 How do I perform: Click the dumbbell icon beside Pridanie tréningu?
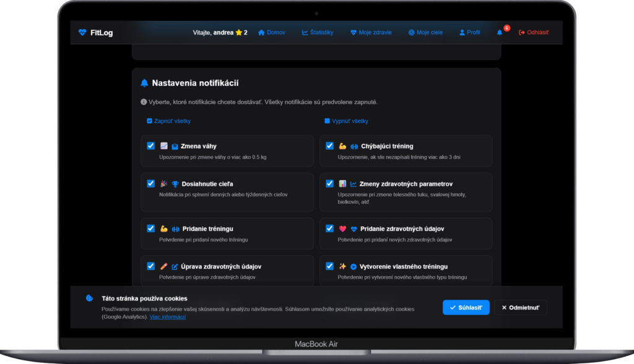pos(175,229)
